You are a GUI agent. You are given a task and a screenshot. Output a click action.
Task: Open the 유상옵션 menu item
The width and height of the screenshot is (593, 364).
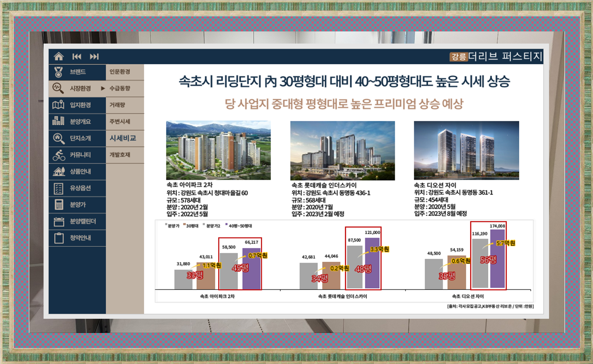coord(77,188)
